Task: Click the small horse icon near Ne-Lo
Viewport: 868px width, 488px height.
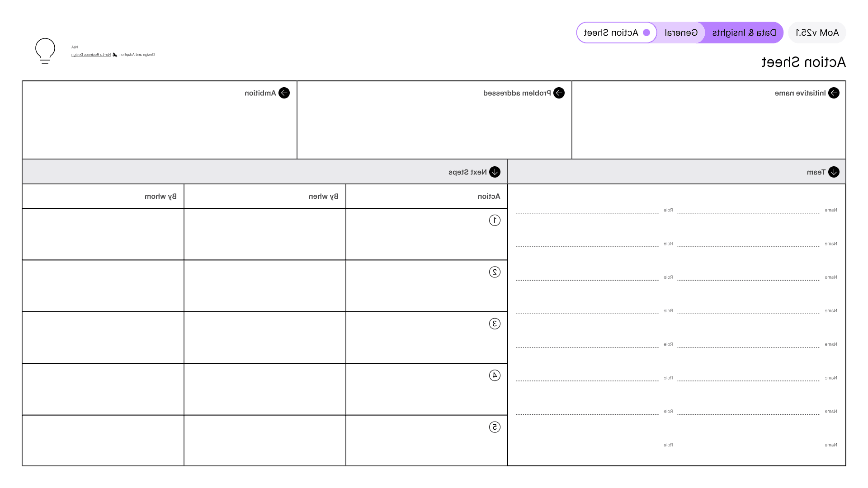Action: tap(115, 55)
